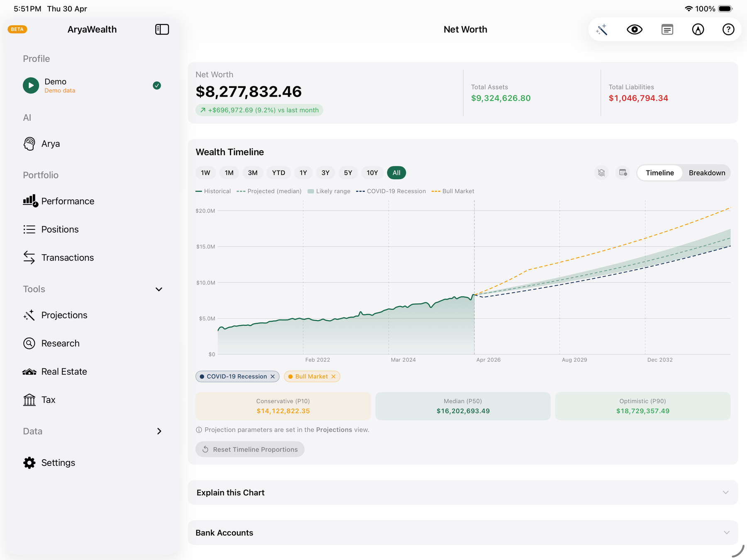Image resolution: width=747 pixels, height=560 pixels.
Task: Click the BETA badge
Action: pyautogui.click(x=17, y=29)
